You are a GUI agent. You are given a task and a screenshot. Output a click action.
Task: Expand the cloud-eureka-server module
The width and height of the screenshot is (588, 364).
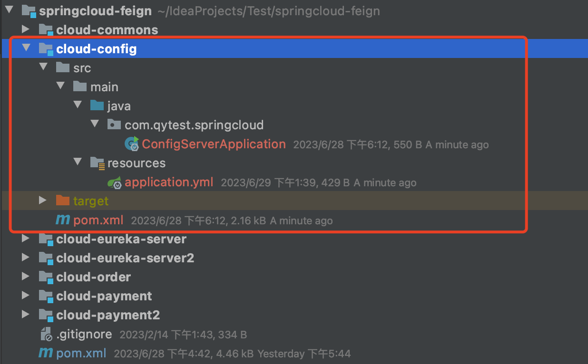(x=26, y=239)
